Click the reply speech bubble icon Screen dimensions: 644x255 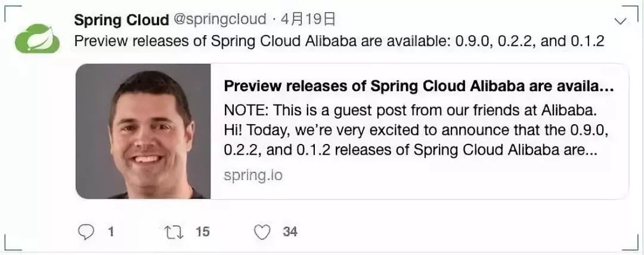[x=87, y=232]
